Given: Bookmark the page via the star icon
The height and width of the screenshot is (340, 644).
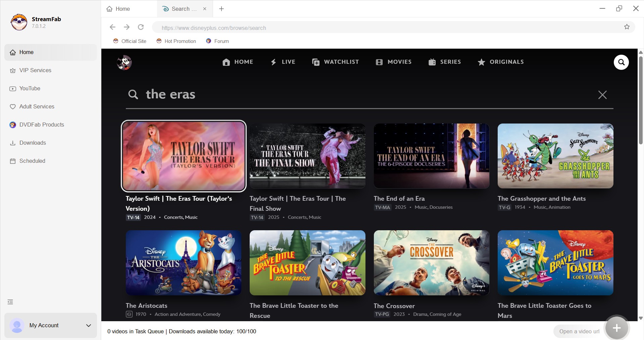Looking at the screenshot, I should pyautogui.click(x=627, y=27).
